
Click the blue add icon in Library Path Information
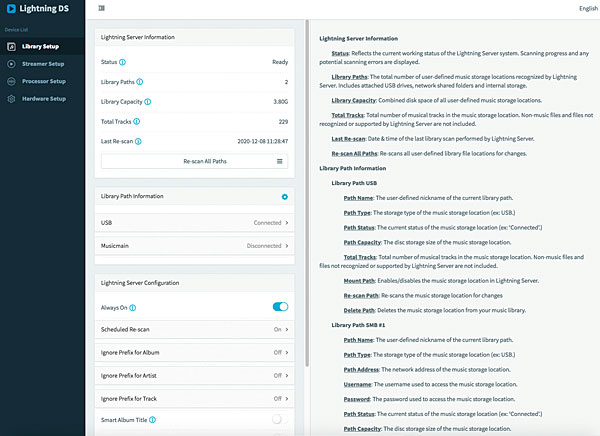pyautogui.click(x=285, y=197)
